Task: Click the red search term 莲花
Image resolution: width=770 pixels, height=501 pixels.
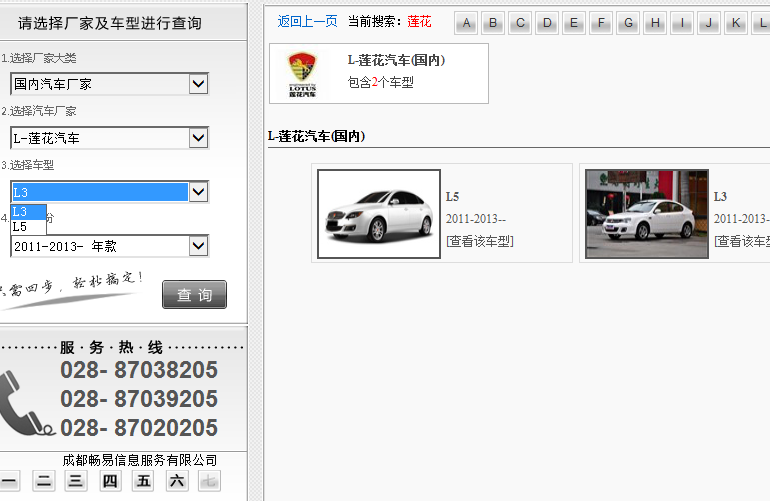Action: pyautogui.click(x=419, y=22)
